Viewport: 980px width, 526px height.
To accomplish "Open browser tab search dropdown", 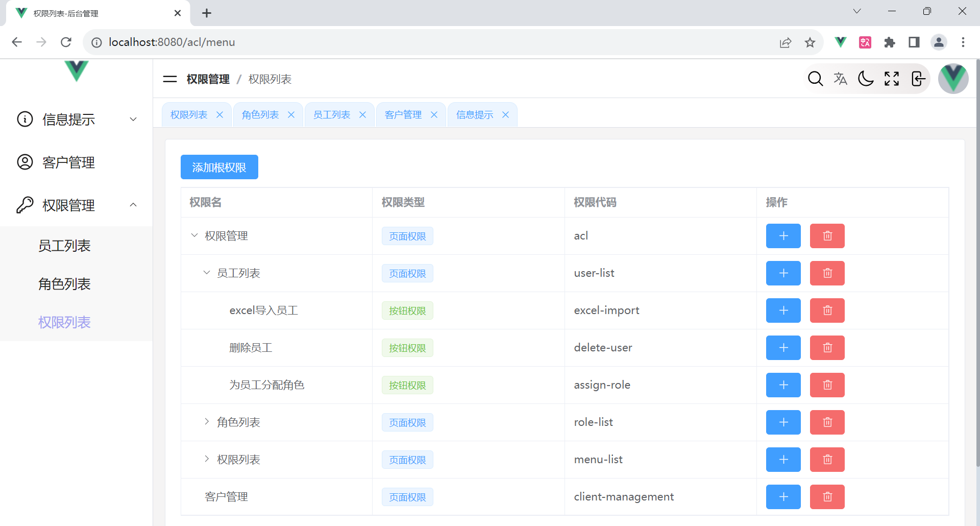I will point(857,12).
